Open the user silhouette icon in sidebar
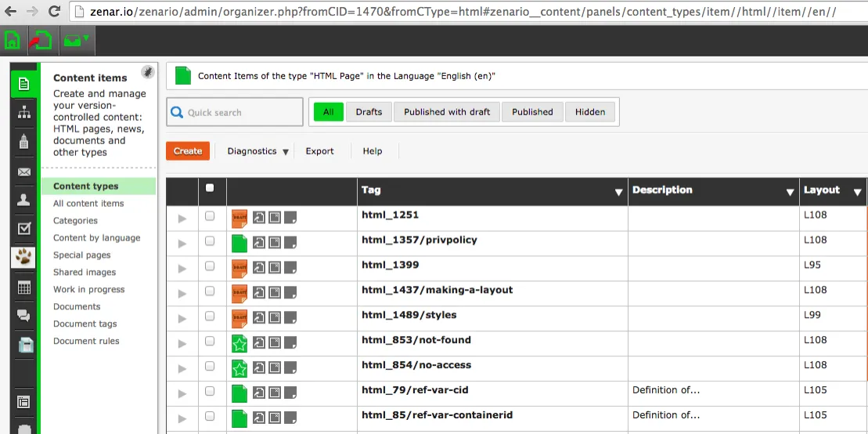This screenshot has height=434, width=868. 23,200
